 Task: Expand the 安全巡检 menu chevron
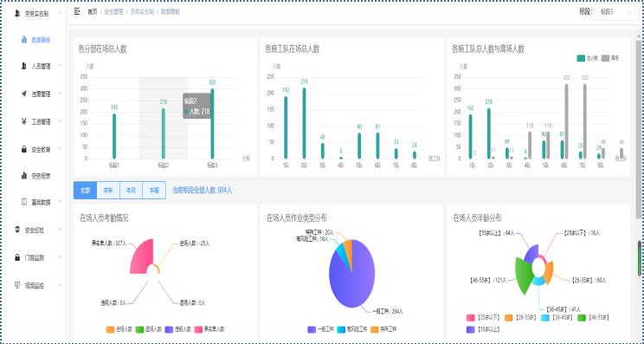click(60, 230)
